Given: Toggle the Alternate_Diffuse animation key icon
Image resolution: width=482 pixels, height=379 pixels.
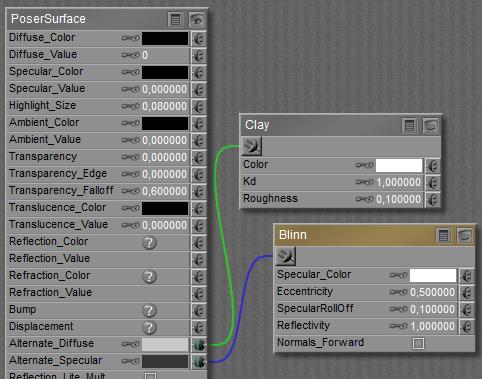Looking at the screenshot, I should [x=130, y=344].
